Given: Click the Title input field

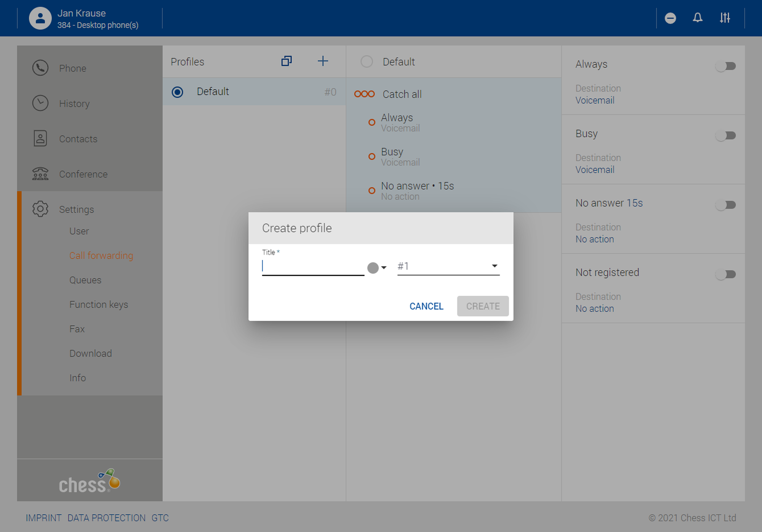Looking at the screenshot, I should [x=312, y=266].
